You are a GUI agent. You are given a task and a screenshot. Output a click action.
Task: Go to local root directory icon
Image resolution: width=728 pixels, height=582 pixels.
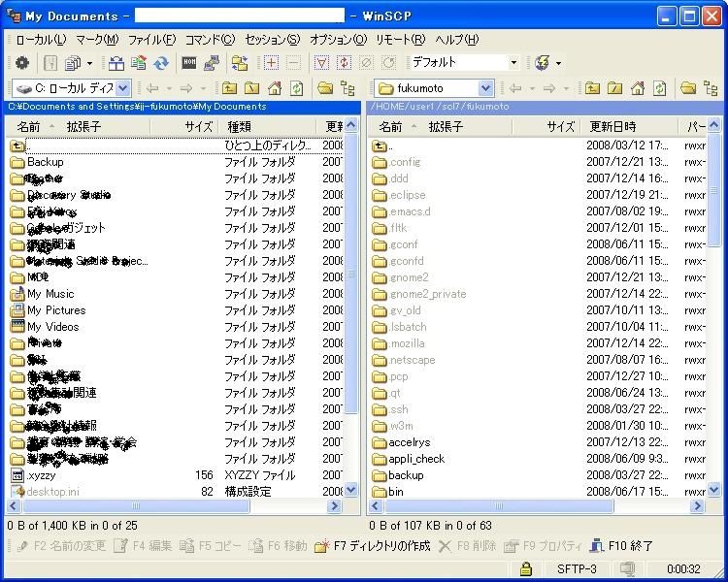pos(252,87)
